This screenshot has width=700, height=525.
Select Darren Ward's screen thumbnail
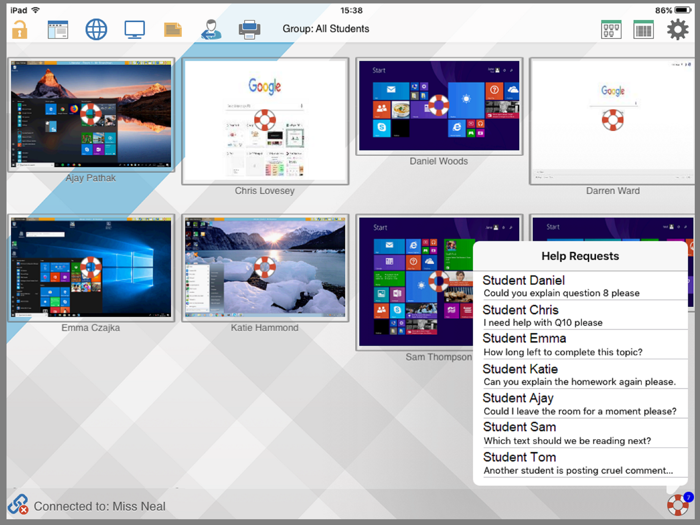coord(612,121)
